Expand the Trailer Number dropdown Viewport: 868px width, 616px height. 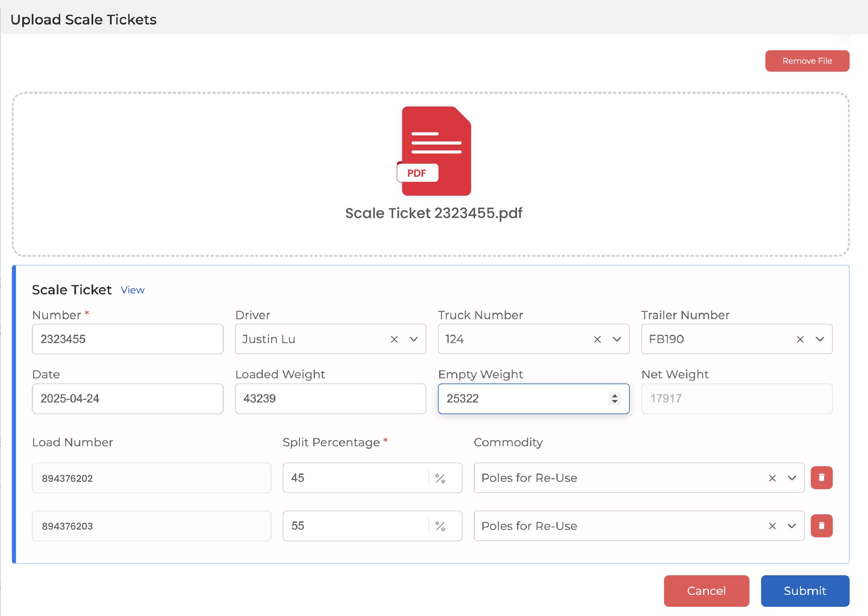click(819, 339)
